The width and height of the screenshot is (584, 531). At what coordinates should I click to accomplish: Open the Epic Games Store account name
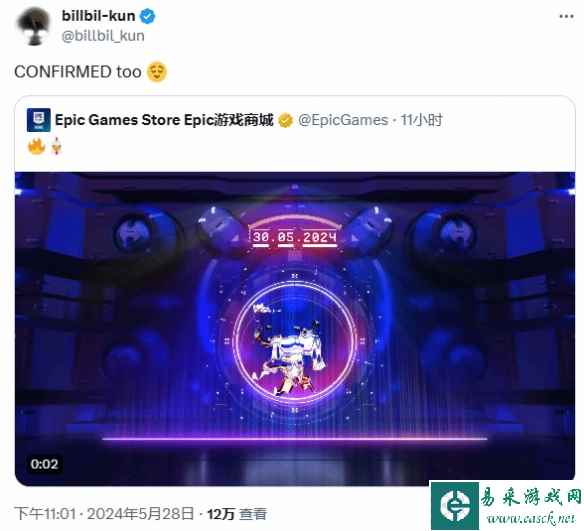(x=164, y=120)
